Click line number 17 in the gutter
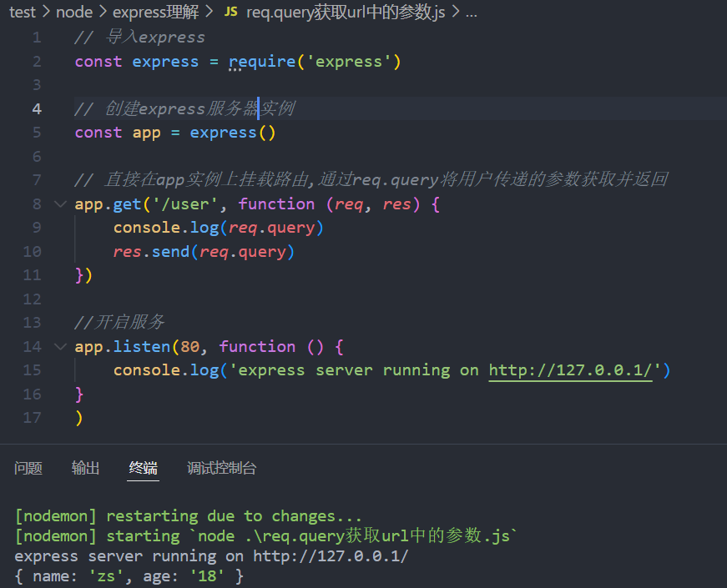Viewport: 727px width, 588px height. click(x=32, y=418)
